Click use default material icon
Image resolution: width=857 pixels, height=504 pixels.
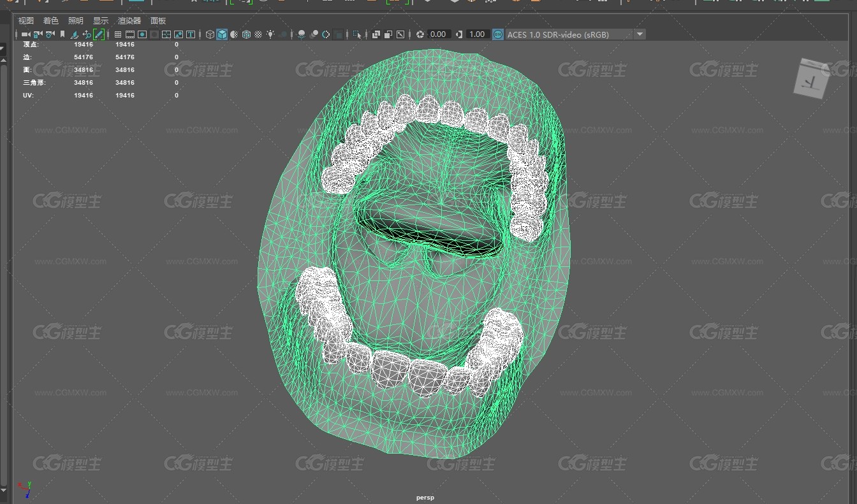click(x=234, y=34)
